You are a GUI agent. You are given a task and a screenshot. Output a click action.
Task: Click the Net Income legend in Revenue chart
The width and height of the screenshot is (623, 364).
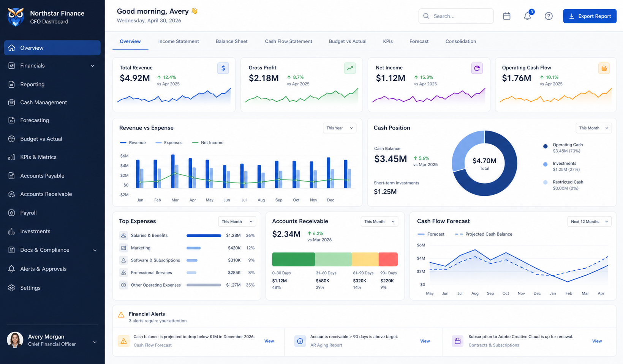(208, 143)
